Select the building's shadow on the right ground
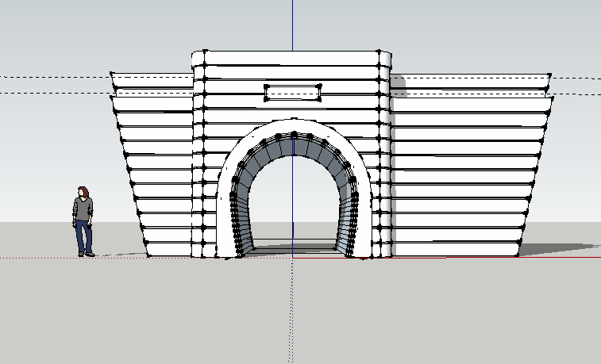The image size is (601, 364). pos(557,249)
